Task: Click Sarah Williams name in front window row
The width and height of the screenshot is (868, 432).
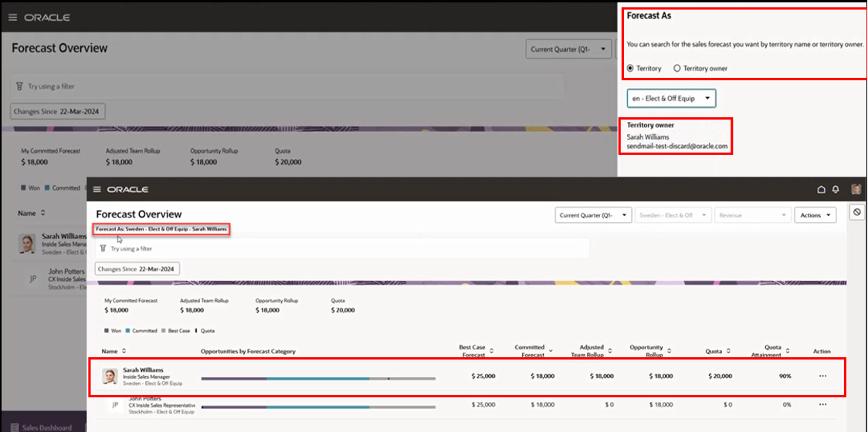Action: [x=143, y=370]
